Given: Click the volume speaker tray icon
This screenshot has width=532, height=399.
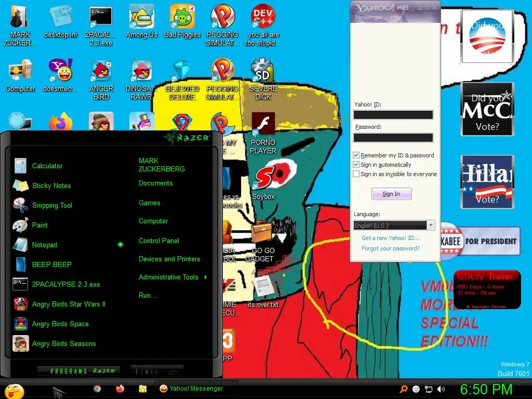Looking at the screenshot, I should click(x=441, y=389).
